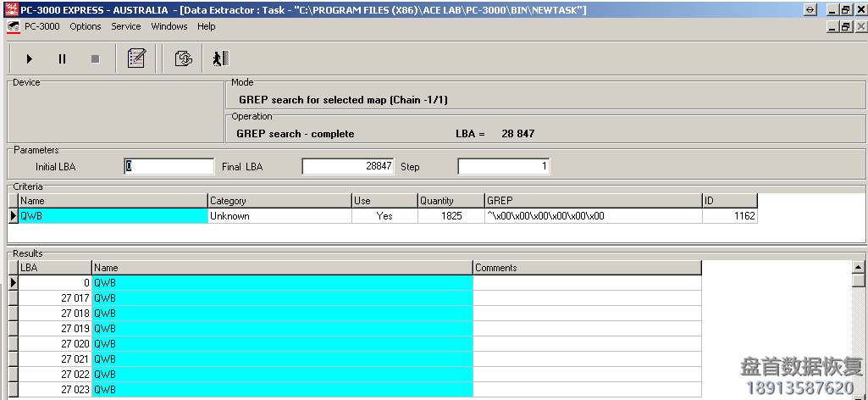Click the Quantity column header in Criteria
Image resolution: width=868 pixels, height=400 pixels.
(451, 201)
